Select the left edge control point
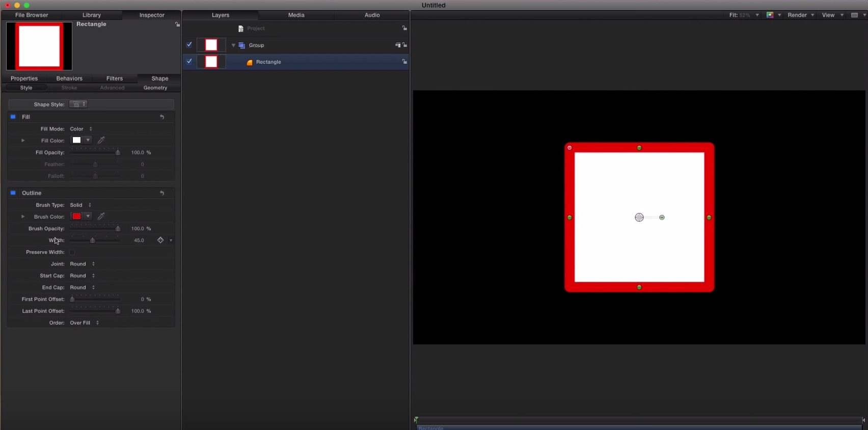This screenshot has height=430, width=868. (569, 218)
